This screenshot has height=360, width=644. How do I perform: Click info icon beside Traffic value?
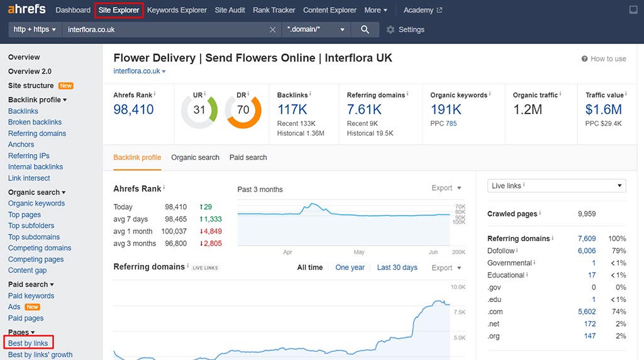626,94
